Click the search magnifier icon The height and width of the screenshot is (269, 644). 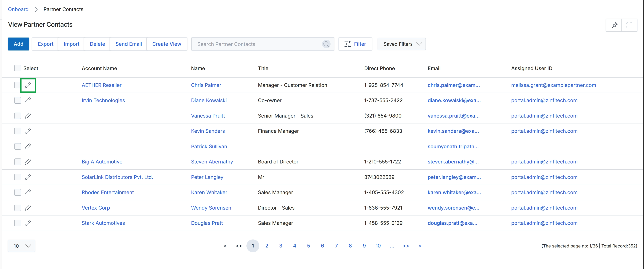point(326,44)
